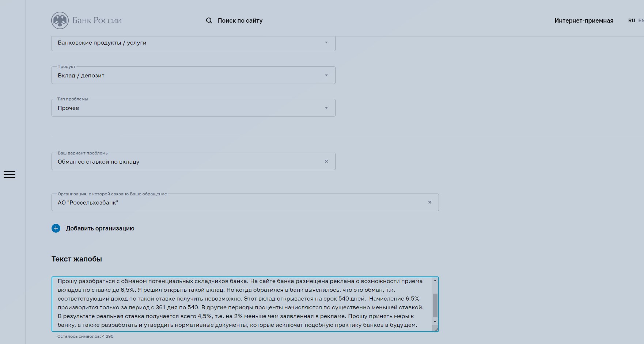Click 'Поиск по сайту' search text

pos(240,20)
